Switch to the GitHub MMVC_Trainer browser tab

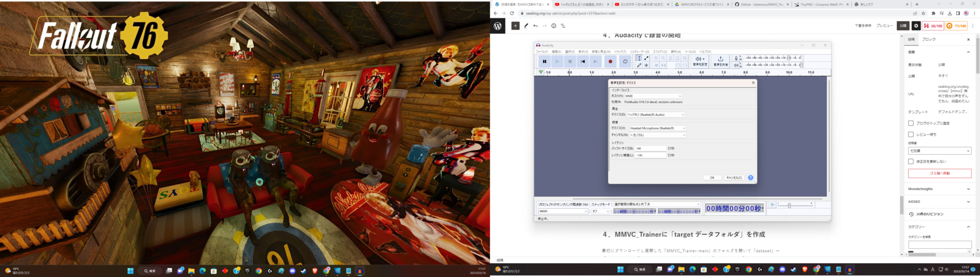coord(762,4)
